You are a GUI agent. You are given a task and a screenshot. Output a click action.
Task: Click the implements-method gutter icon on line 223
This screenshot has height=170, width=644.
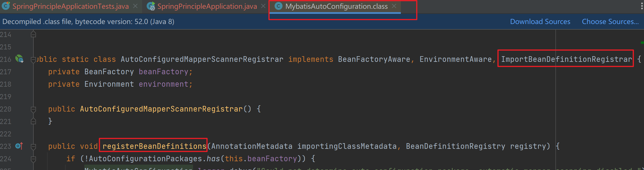[x=19, y=146]
